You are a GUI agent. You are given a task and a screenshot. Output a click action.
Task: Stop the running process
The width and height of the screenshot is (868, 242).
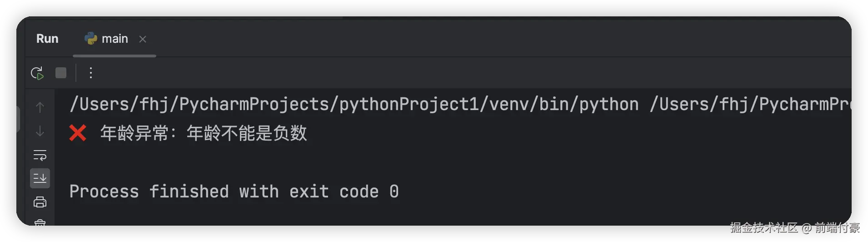tap(61, 73)
